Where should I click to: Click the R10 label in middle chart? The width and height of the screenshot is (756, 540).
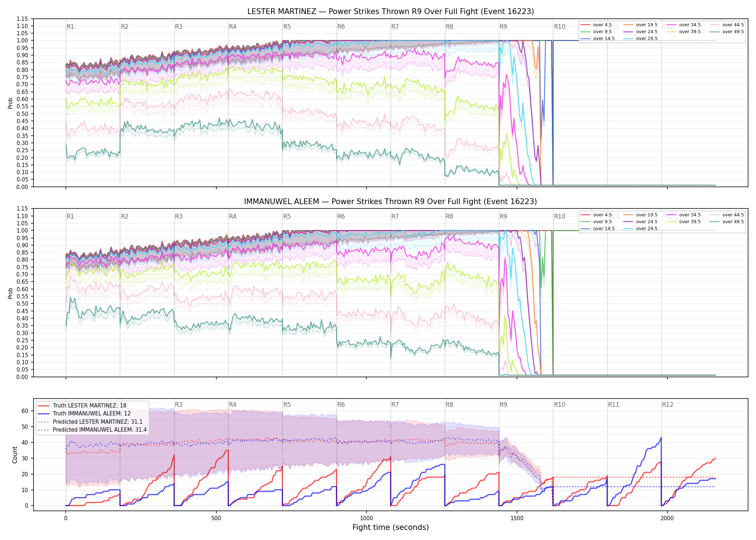click(x=559, y=216)
